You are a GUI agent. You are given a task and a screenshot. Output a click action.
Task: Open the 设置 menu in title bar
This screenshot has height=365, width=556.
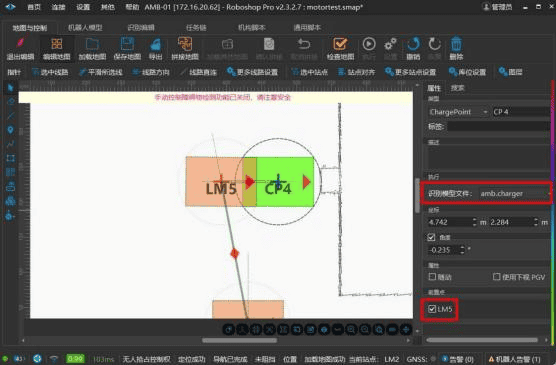point(83,7)
